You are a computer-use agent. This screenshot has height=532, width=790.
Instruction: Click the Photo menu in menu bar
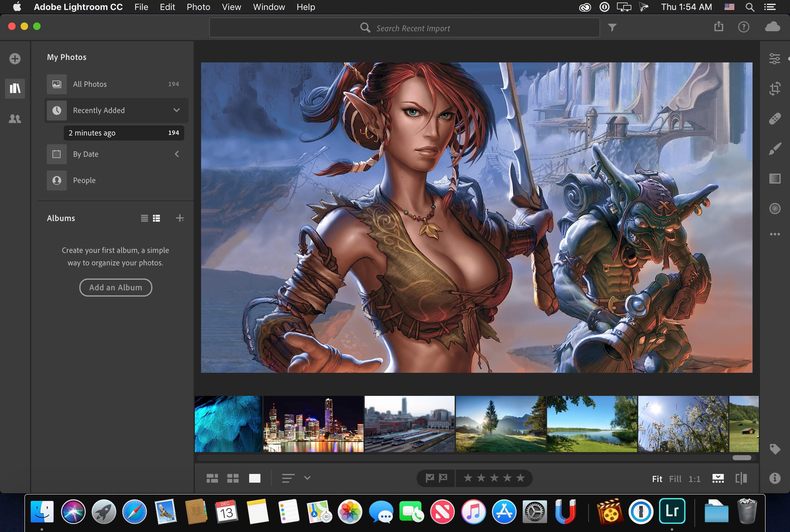pos(198,7)
